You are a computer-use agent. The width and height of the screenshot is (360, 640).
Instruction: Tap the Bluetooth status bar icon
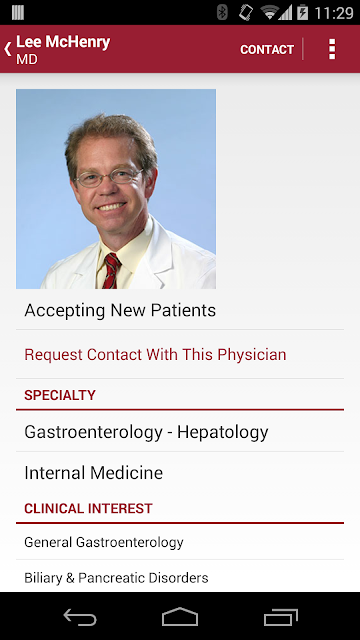(222, 12)
